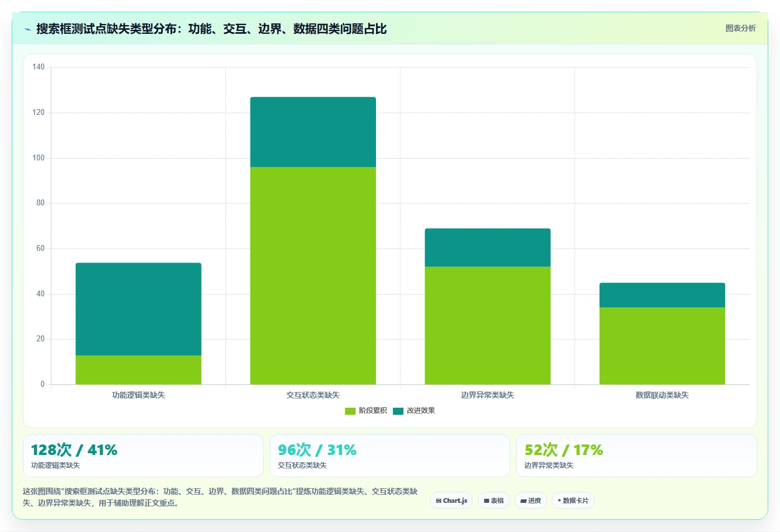Select the teal segment of 交互状态类缺失 bar
Viewport: 780px width, 532px height.
313,132
